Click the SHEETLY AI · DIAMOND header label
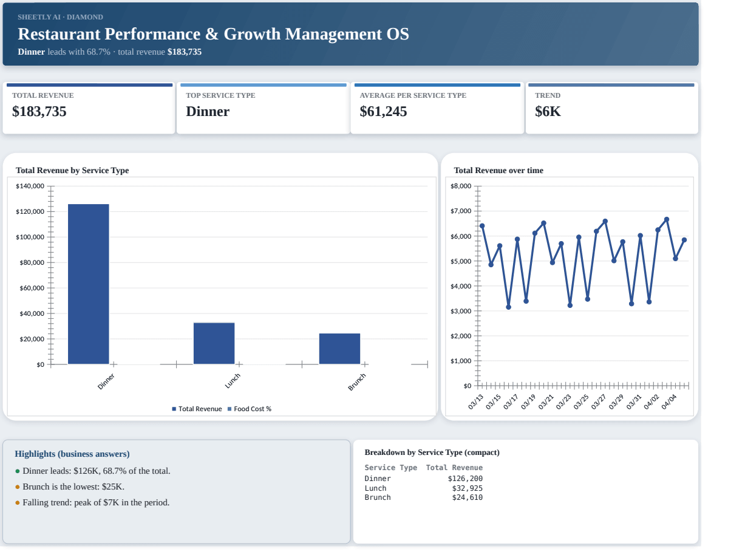This screenshot has height=560, width=745. pos(60,17)
